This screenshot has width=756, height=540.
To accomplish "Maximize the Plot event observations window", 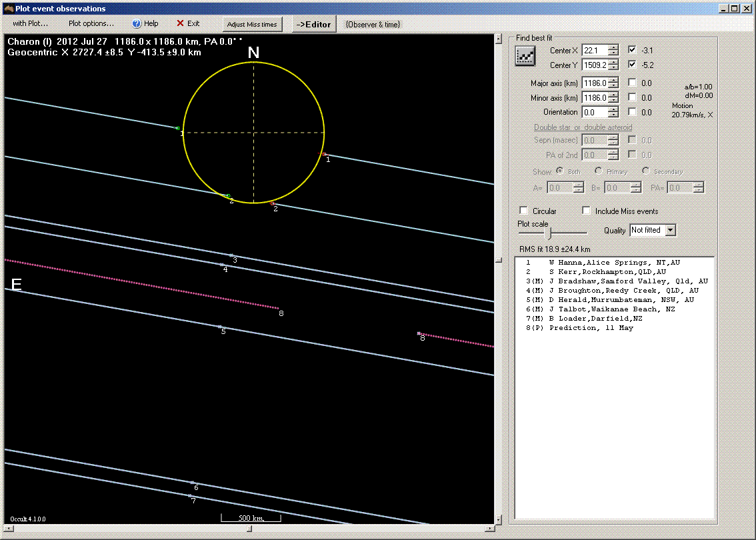I will point(734,8).
